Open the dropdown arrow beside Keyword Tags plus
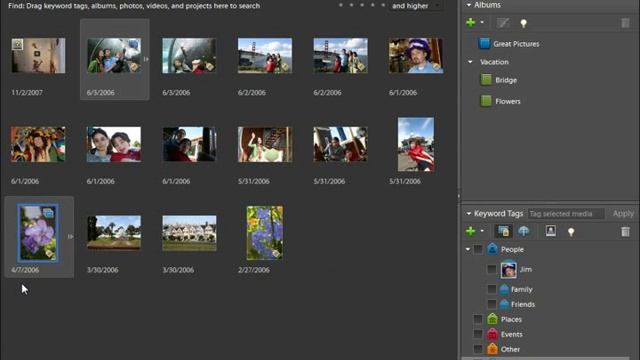 pos(482,231)
